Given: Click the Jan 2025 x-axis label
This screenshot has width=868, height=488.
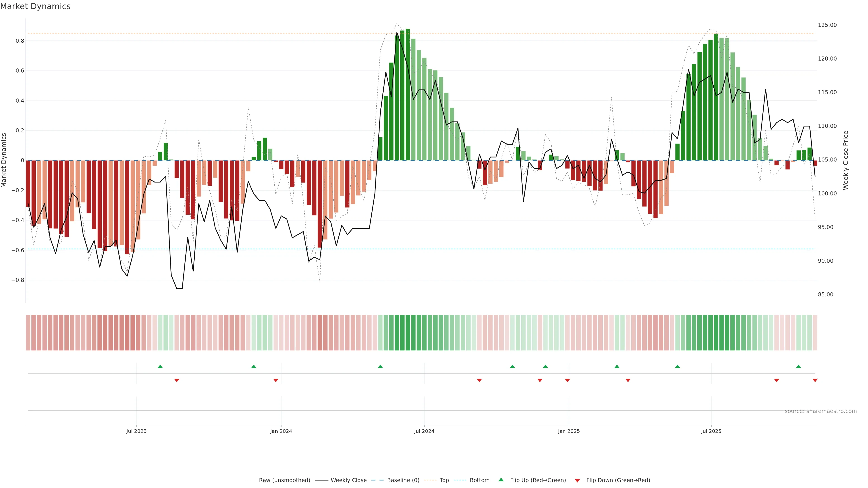Looking at the screenshot, I should 568,431.
